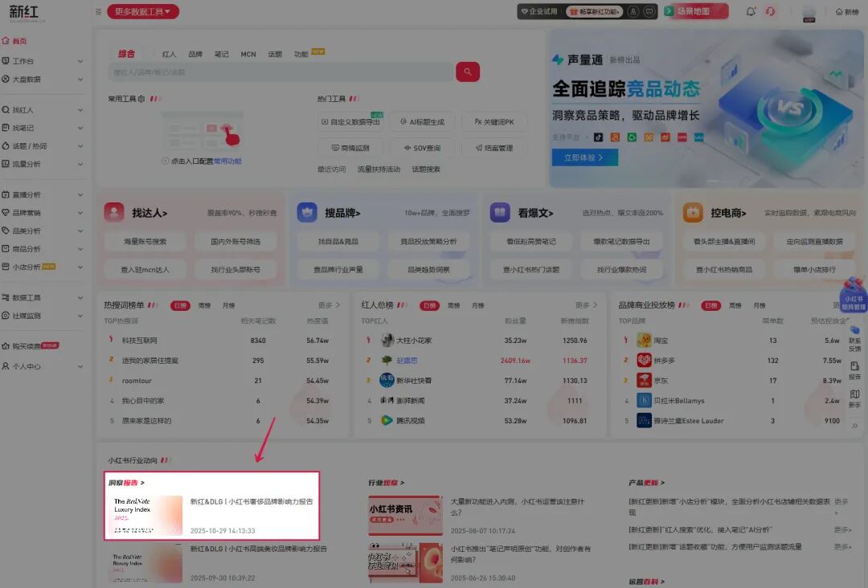
Task: Click the 找达人 red person icon
Action: [114, 212]
